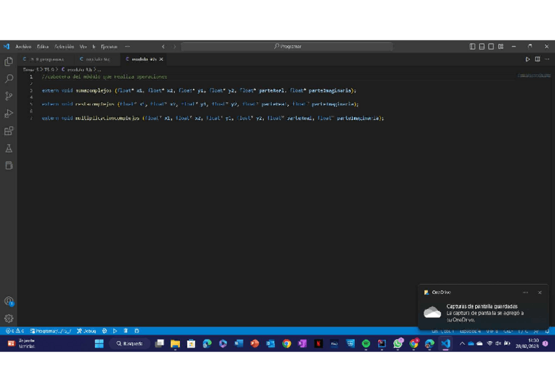Open the Source Control view
This screenshot has height=392, width=555.
9,96
